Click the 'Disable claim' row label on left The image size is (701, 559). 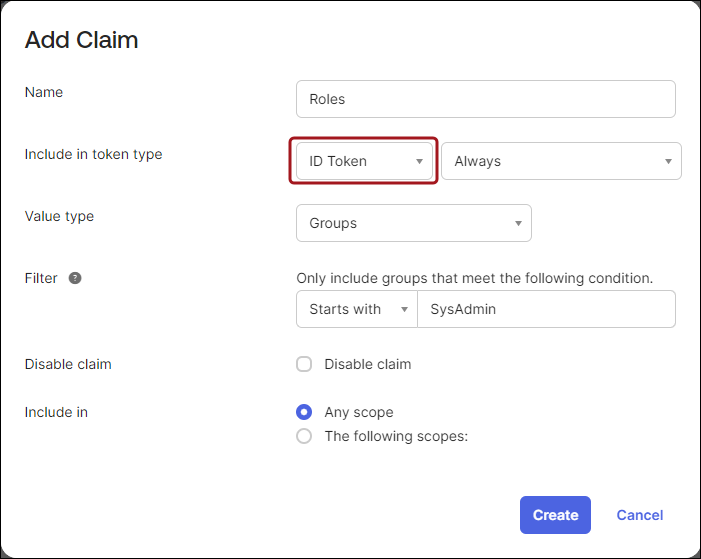coord(68,364)
